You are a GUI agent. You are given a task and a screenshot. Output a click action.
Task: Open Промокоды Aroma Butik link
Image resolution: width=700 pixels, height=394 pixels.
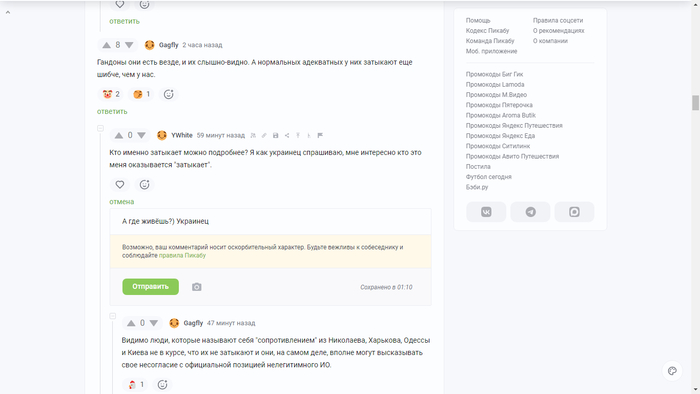coord(500,116)
